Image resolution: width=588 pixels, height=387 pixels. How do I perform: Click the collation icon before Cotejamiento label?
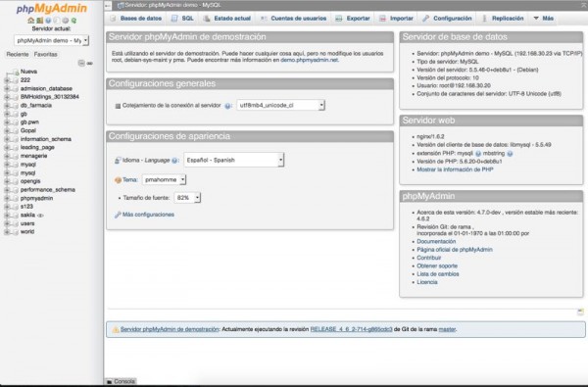click(118, 106)
